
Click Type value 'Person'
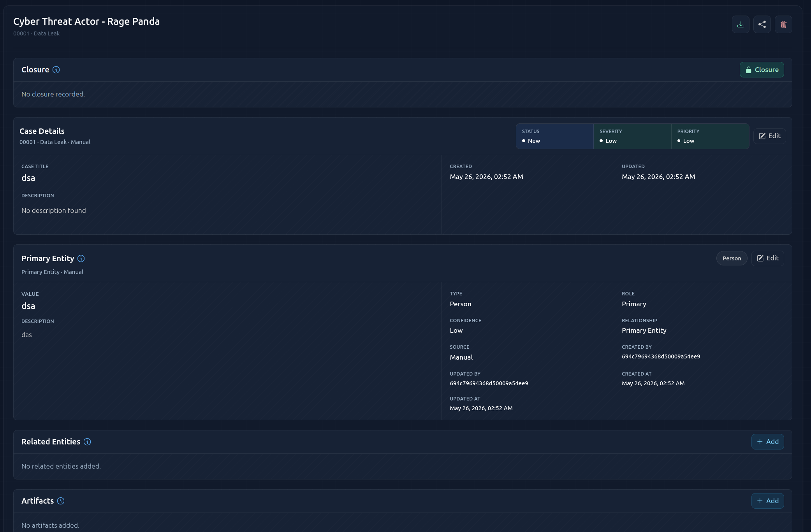click(460, 304)
